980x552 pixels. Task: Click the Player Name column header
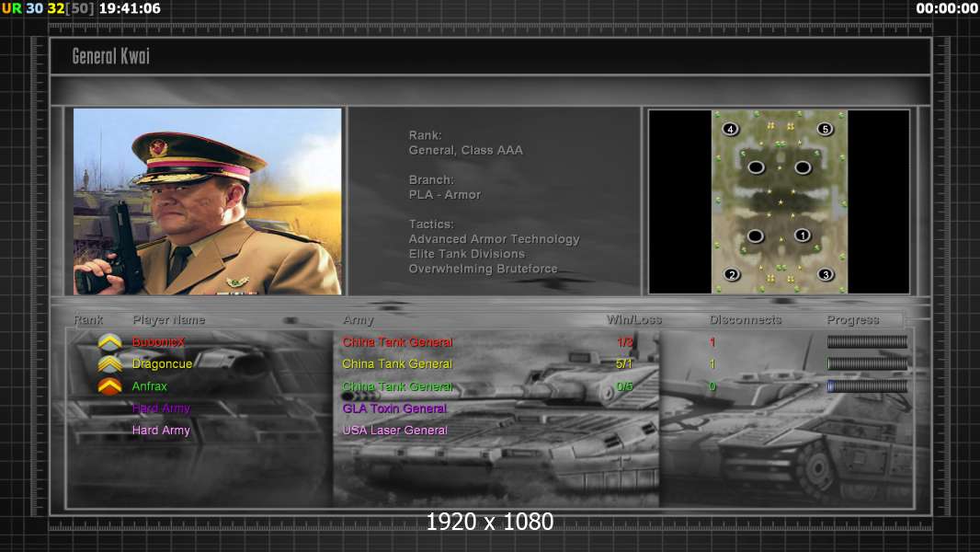pos(169,320)
